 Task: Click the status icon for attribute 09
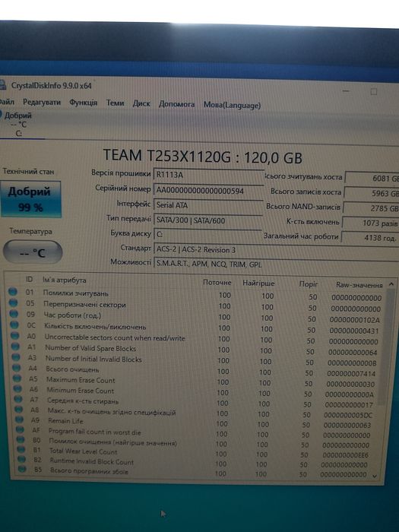(14, 314)
